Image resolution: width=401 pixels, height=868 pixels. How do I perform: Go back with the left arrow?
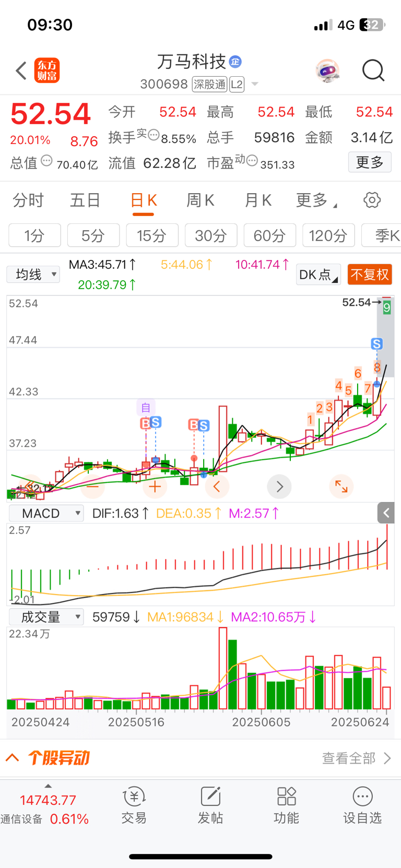pos(21,70)
